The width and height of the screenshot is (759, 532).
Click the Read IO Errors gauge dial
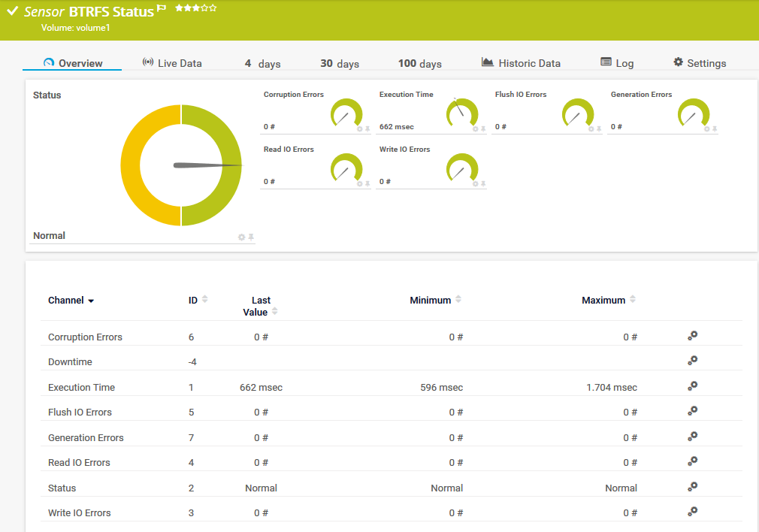tap(346, 168)
